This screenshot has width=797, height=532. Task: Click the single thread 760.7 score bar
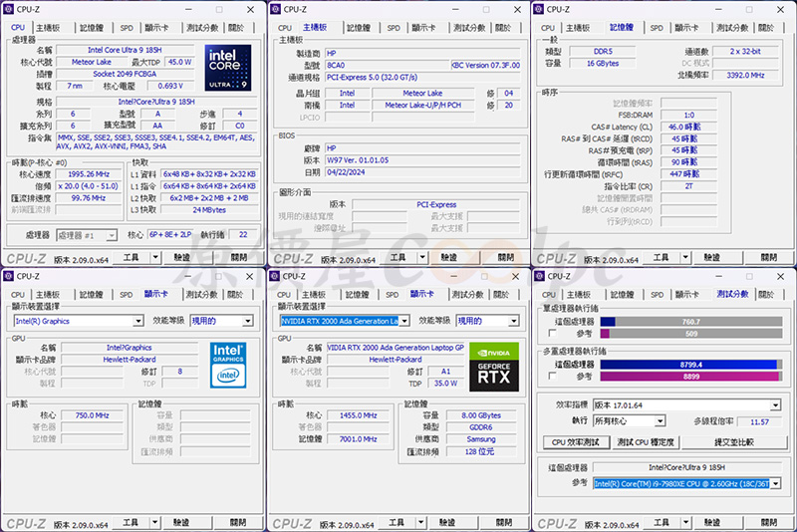coord(691,321)
